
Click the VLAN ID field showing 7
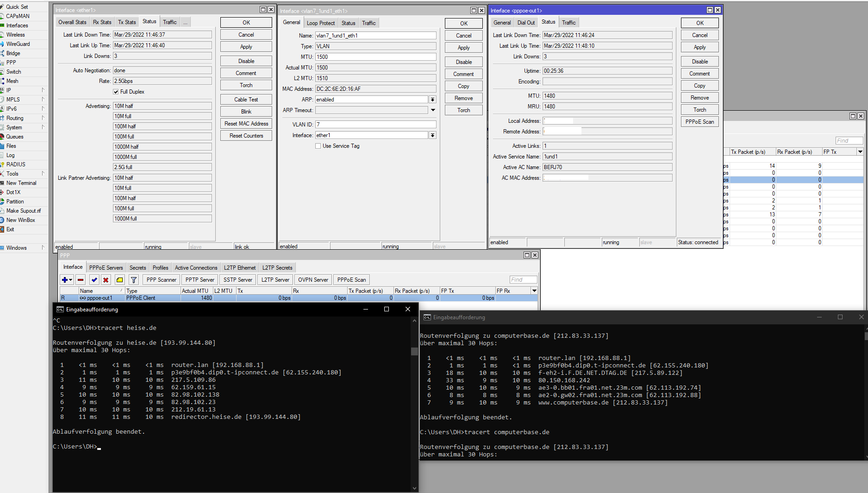[375, 125]
